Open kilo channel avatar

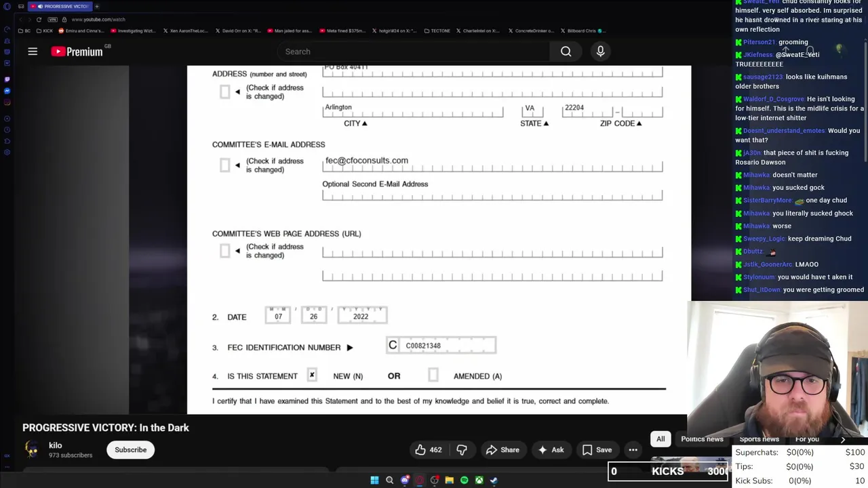[x=32, y=449]
